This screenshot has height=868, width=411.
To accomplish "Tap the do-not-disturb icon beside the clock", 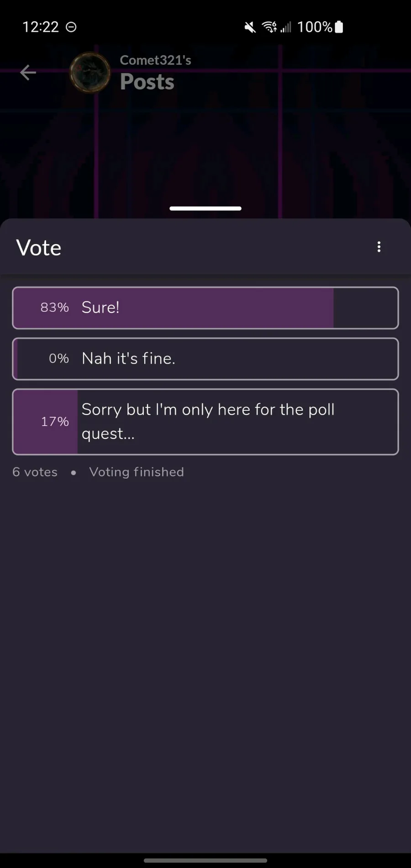I will coord(71,27).
